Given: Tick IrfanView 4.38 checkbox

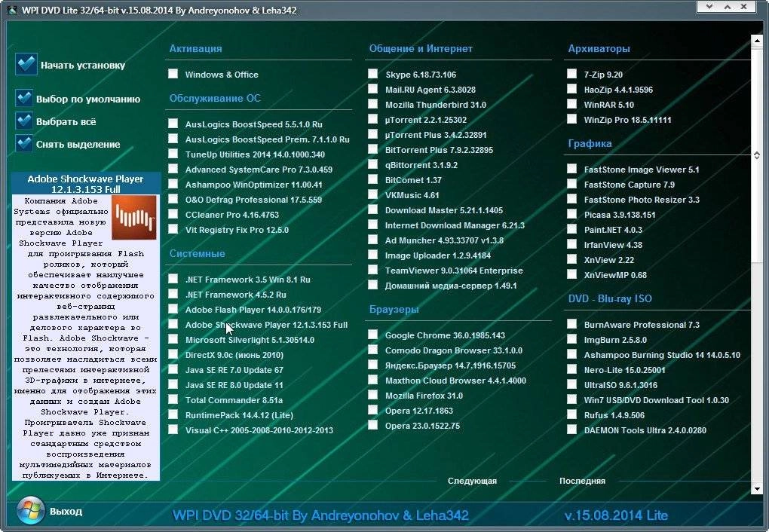Looking at the screenshot, I should tap(571, 244).
